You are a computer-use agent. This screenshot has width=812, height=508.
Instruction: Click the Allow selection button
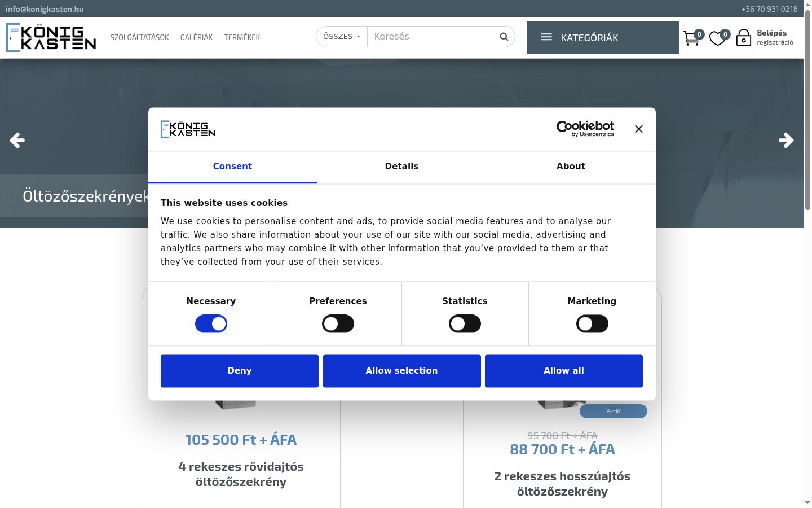401,371
